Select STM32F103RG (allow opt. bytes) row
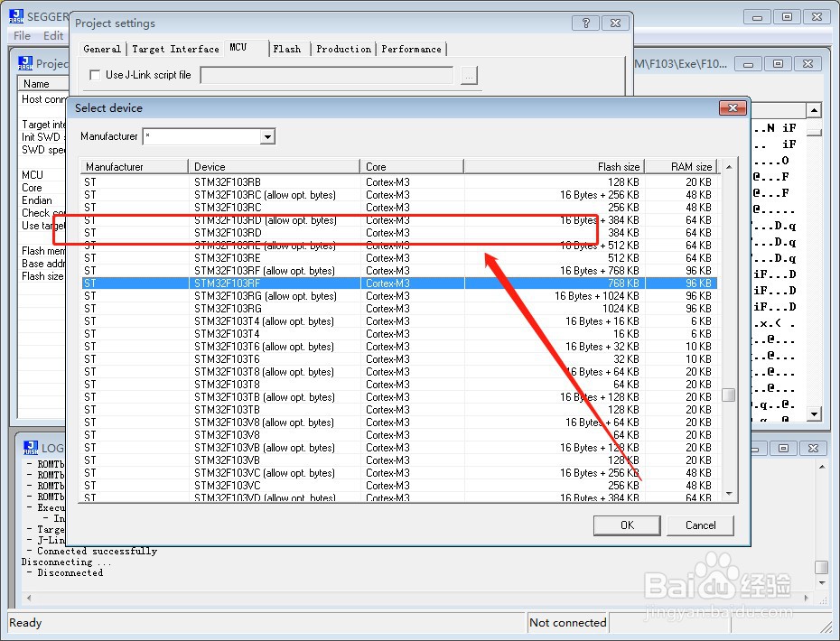The width and height of the screenshot is (840, 641). [399, 296]
